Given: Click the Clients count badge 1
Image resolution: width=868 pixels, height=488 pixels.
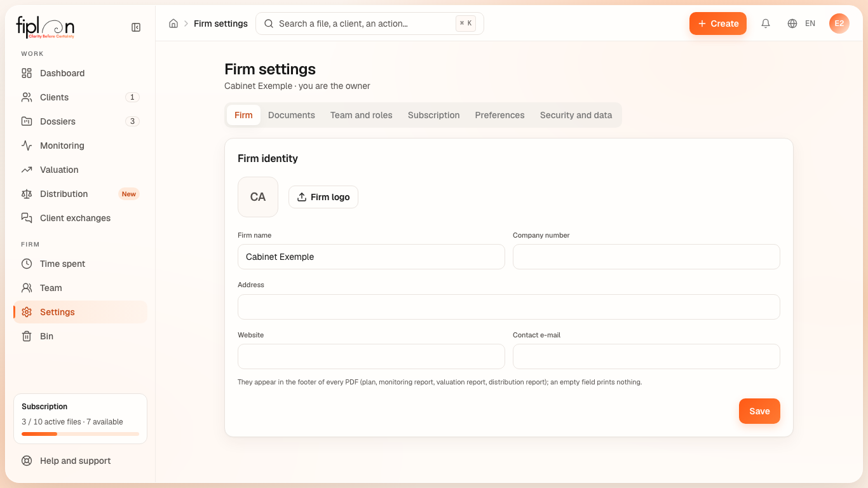Looking at the screenshot, I should [x=132, y=97].
